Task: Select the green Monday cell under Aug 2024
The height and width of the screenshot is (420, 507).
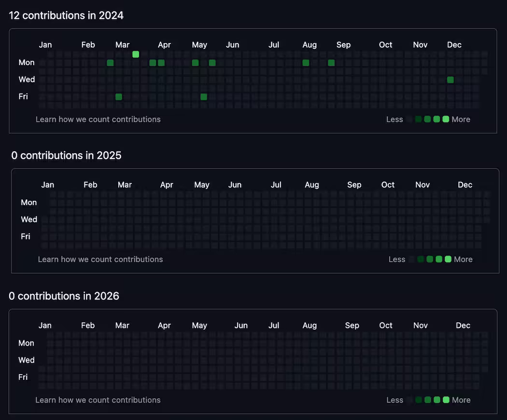Action: pos(306,63)
